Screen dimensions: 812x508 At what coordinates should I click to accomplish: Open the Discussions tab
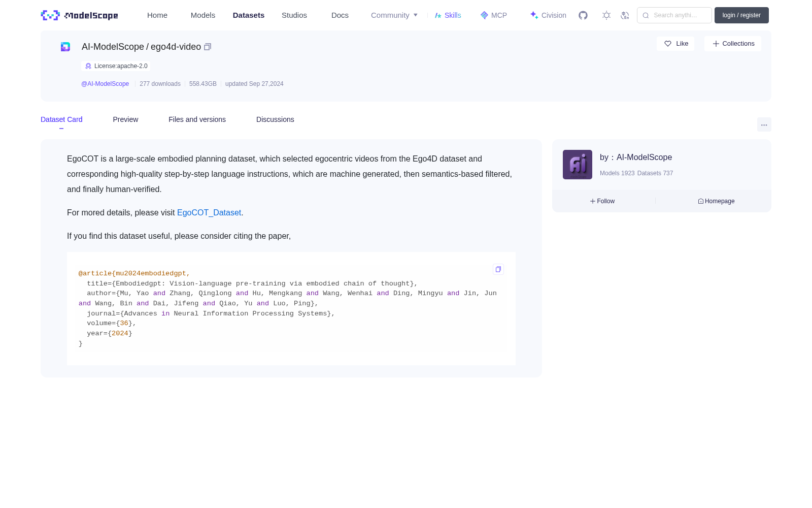tap(275, 119)
